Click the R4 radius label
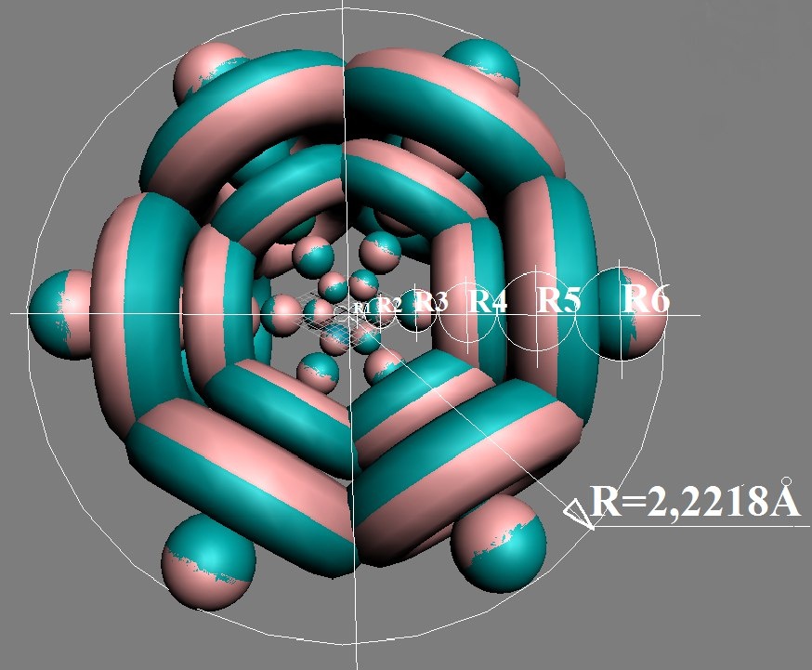This screenshot has width=812, height=670. tap(487, 300)
